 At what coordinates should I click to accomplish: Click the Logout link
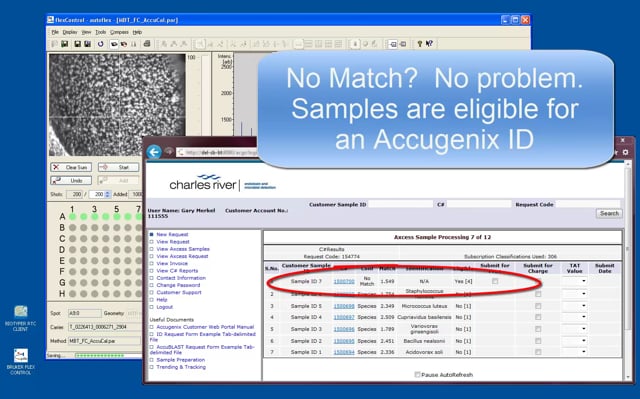[x=165, y=307]
